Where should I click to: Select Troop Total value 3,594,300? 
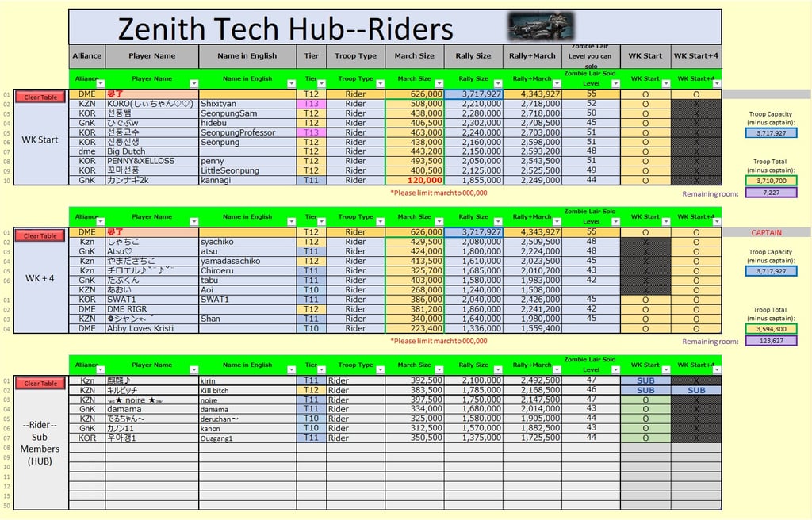tap(771, 329)
